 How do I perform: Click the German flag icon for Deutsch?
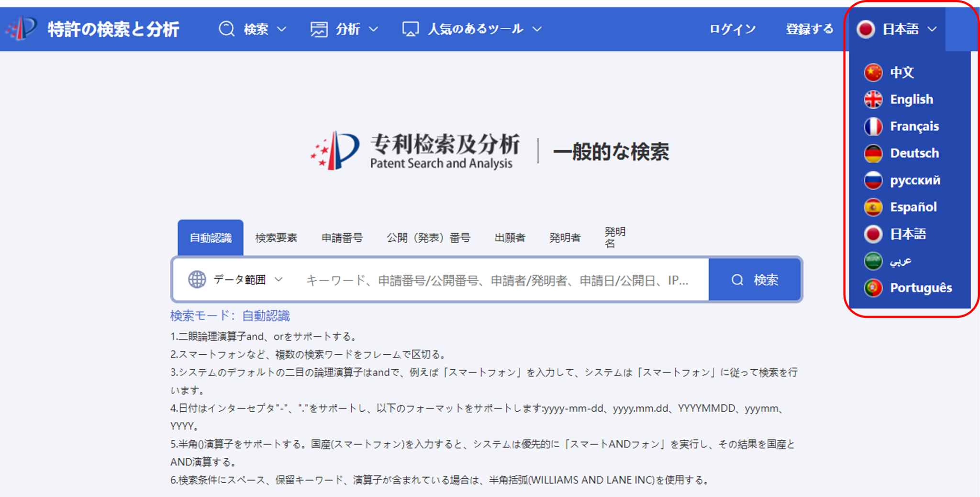click(874, 153)
